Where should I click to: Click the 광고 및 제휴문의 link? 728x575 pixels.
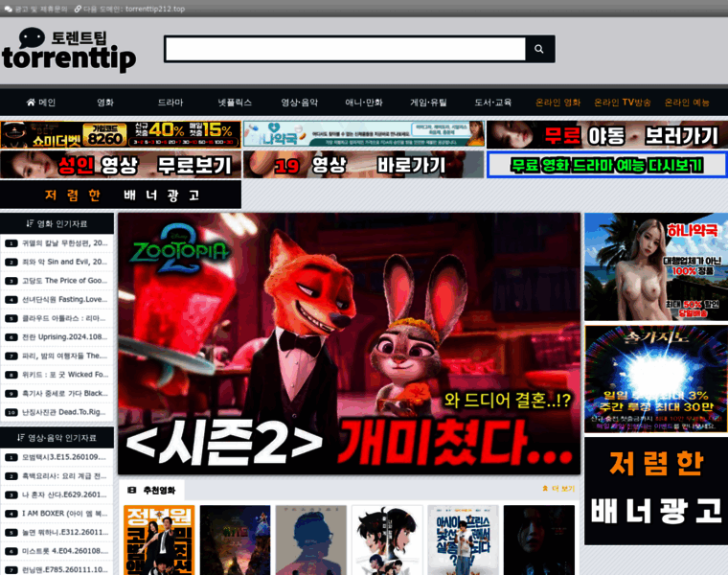click(36, 9)
